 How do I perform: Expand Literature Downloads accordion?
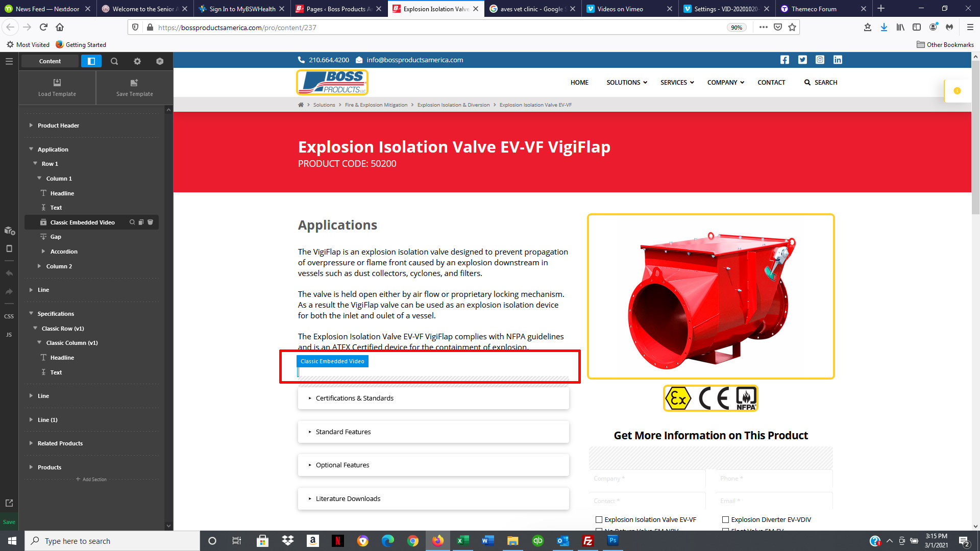tap(433, 499)
